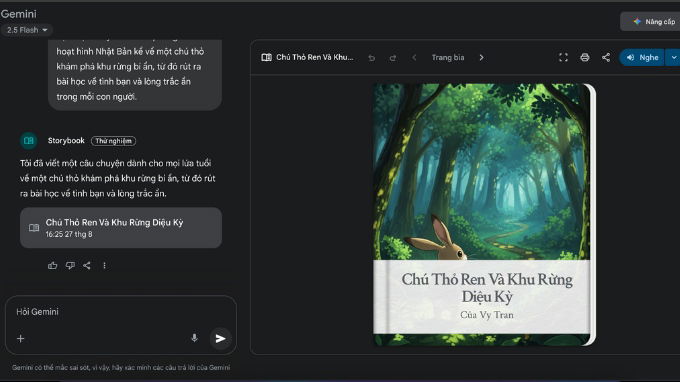Expand the Nghe dropdown arrow

(673, 57)
